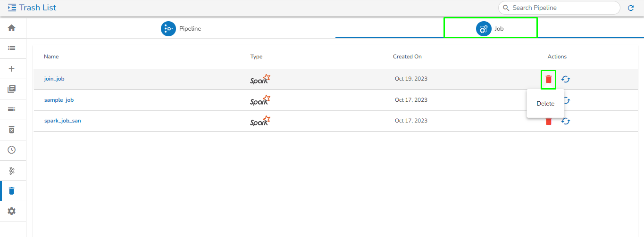Select the trash bin sidebar icon
The height and width of the screenshot is (237, 644).
12,191
